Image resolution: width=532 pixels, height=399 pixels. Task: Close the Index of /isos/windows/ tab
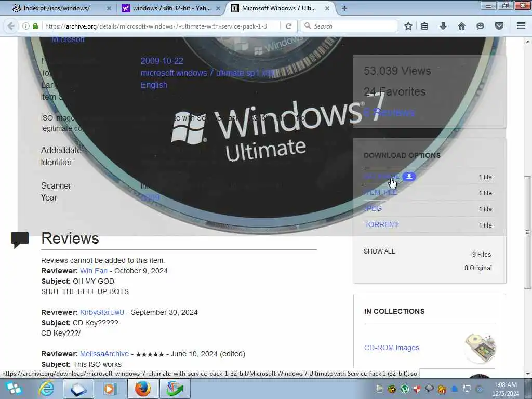(109, 8)
